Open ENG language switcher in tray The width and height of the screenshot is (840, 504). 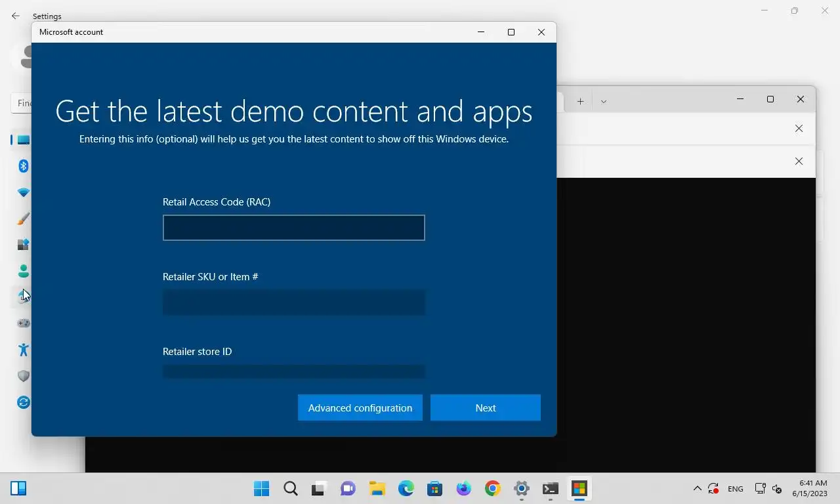tap(736, 488)
